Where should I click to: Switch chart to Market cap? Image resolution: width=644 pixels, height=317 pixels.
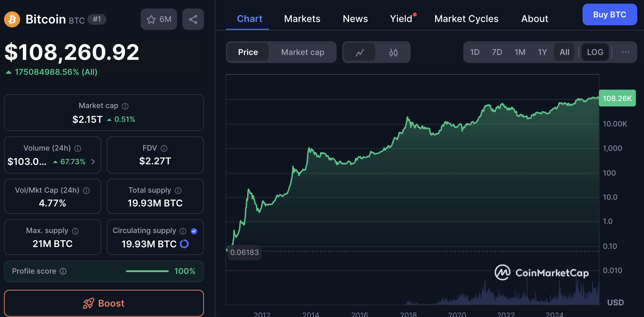302,52
